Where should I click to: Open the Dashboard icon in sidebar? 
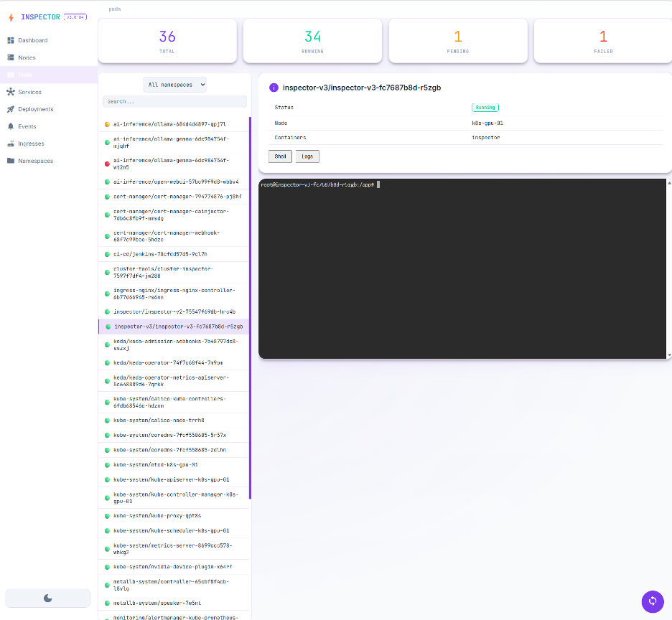point(11,40)
